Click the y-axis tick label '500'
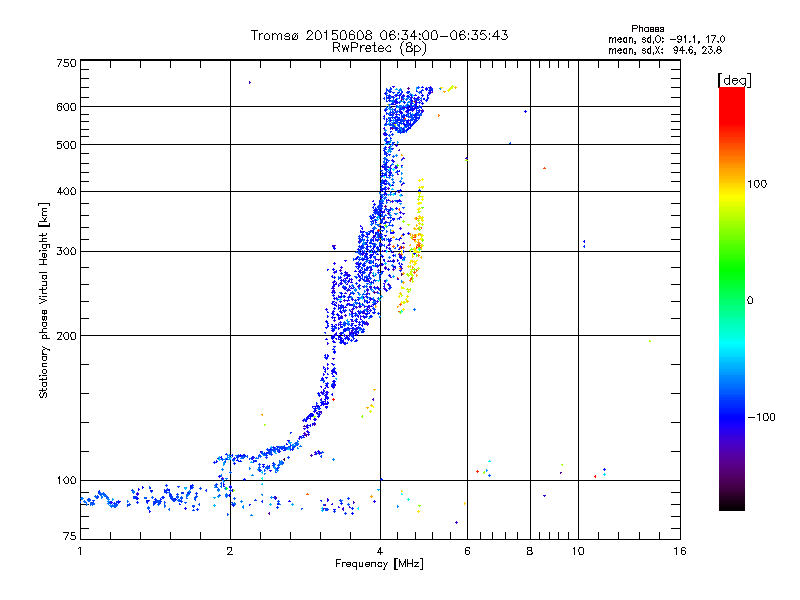Viewport: 800px width, 600px height. click(x=66, y=145)
